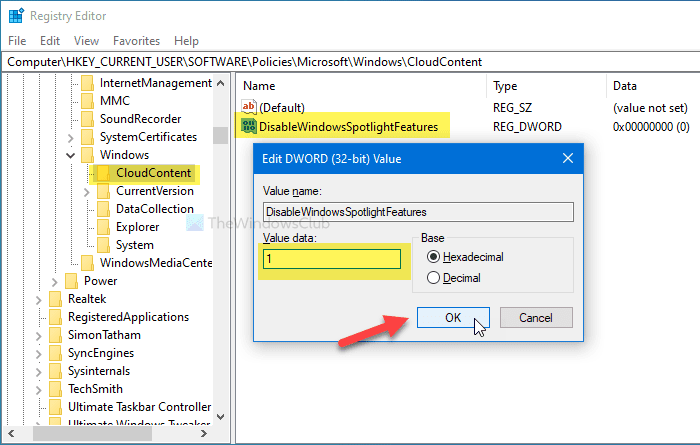Select the Realtek folder icon
This screenshot has height=445, width=700.
[55, 299]
